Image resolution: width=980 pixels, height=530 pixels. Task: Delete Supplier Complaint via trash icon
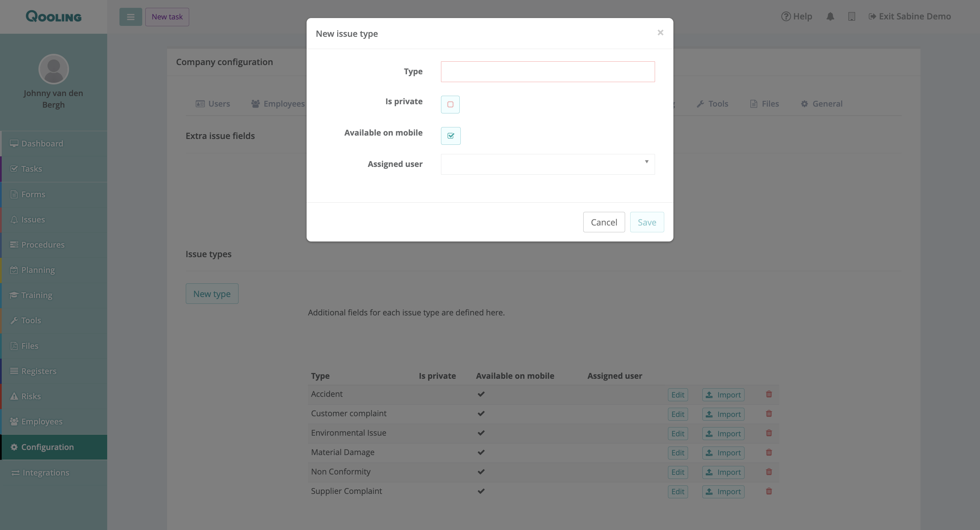pos(768,491)
